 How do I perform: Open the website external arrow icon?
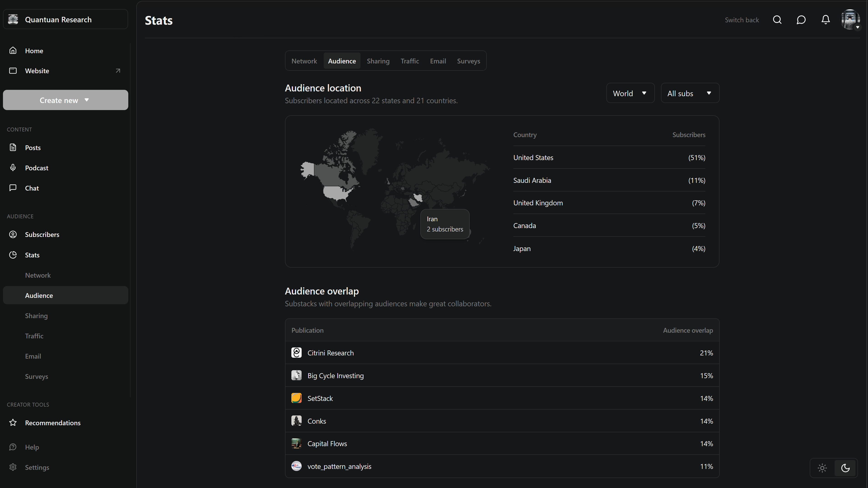(118, 71)
